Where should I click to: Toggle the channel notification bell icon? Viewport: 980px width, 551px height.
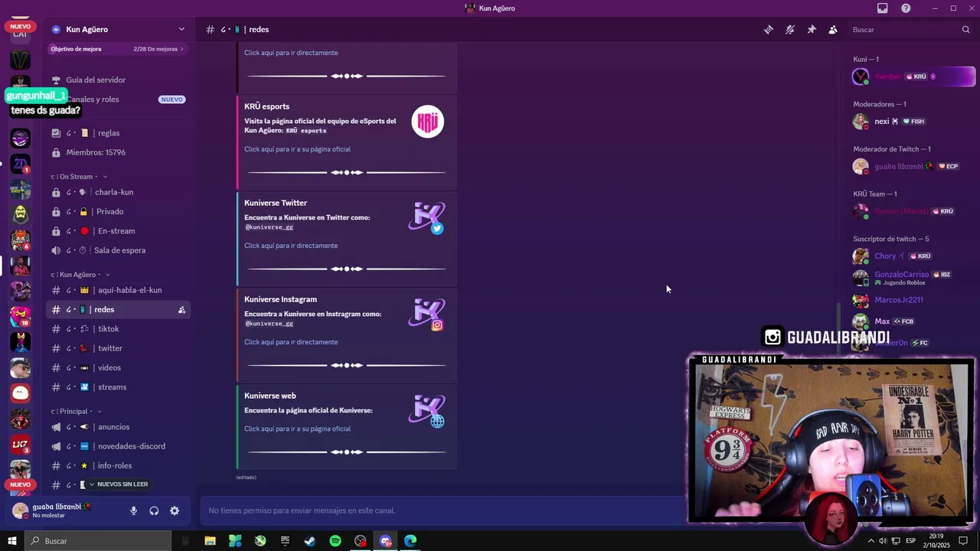(790, 30)
